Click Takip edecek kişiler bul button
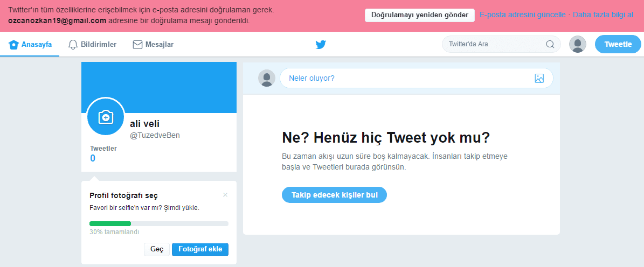This screenshot has height=267, width=644. pyautogui.click(x=334, y=195)
